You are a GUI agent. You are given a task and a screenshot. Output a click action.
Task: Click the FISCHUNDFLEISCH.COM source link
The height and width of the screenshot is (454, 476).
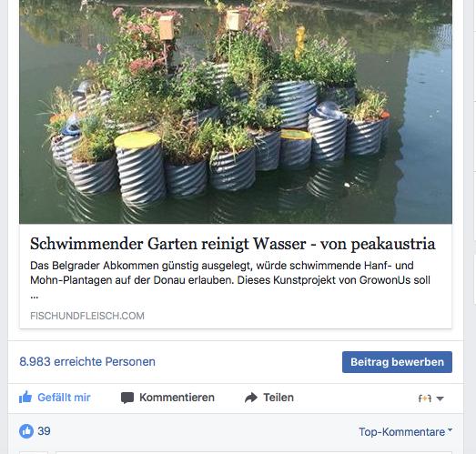[87, 316]
